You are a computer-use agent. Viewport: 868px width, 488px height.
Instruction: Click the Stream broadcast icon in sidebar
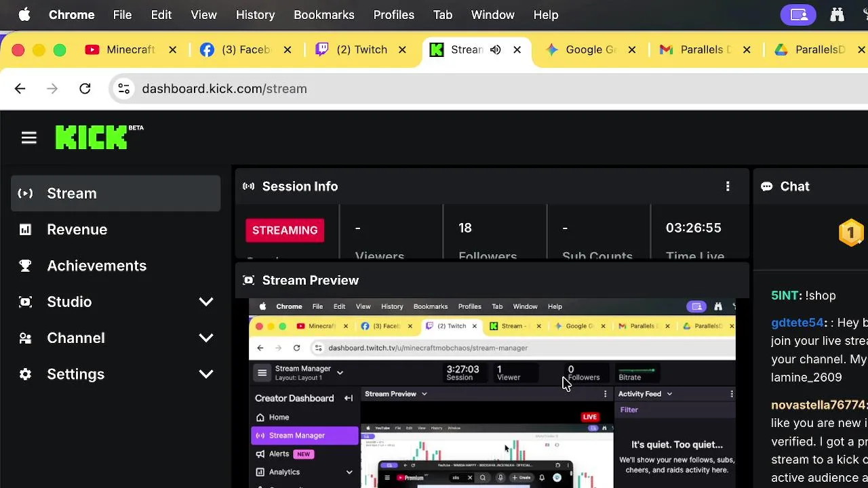tap(25, 193)
